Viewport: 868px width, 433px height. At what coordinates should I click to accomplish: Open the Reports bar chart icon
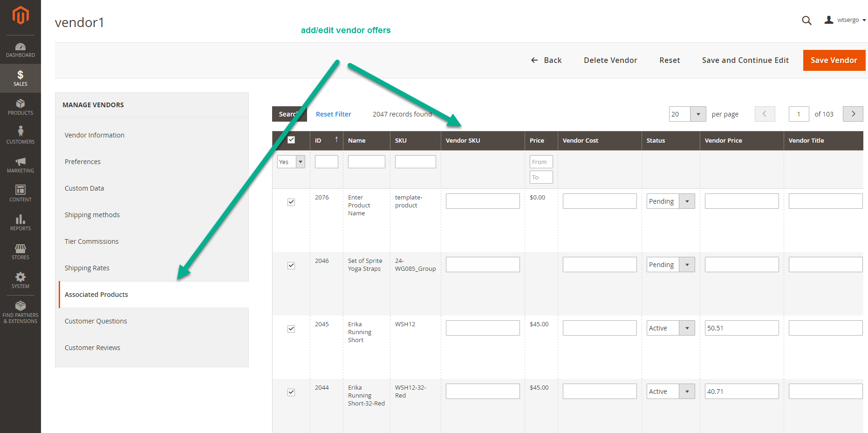tap(21, 223)
